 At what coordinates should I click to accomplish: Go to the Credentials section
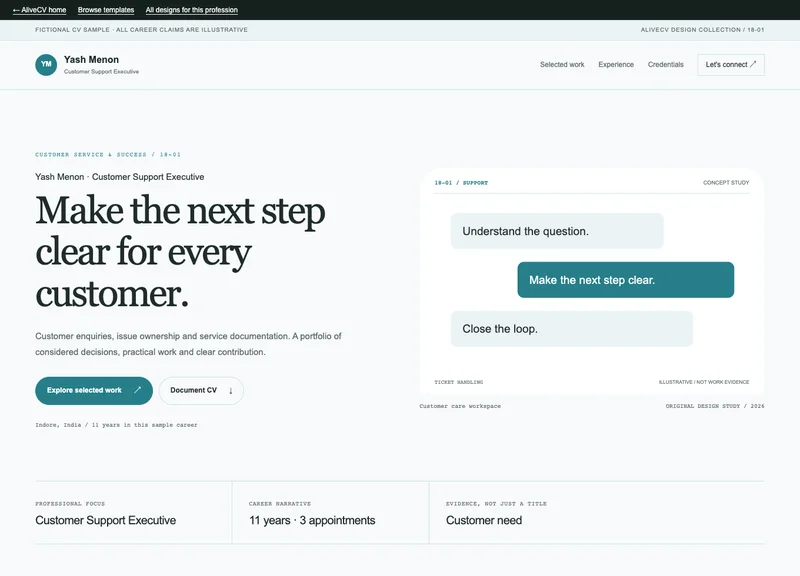(x=665, y=65)
